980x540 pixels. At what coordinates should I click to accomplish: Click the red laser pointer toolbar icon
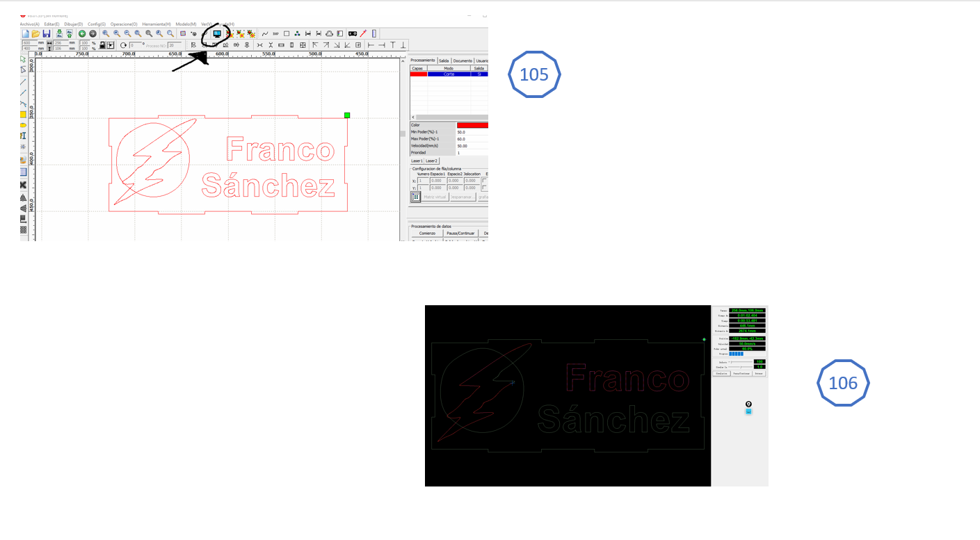(363, 33)
